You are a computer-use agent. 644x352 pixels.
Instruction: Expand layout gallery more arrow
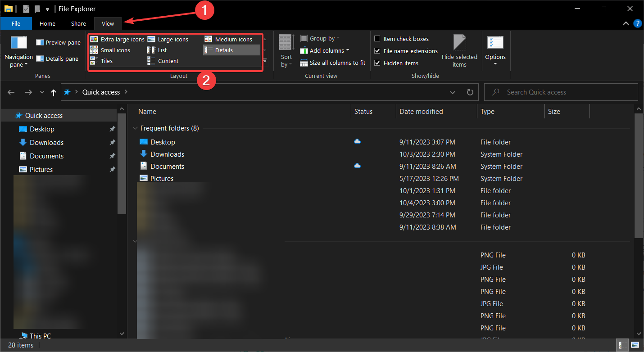pyautogui.click(x=265, y=61)
